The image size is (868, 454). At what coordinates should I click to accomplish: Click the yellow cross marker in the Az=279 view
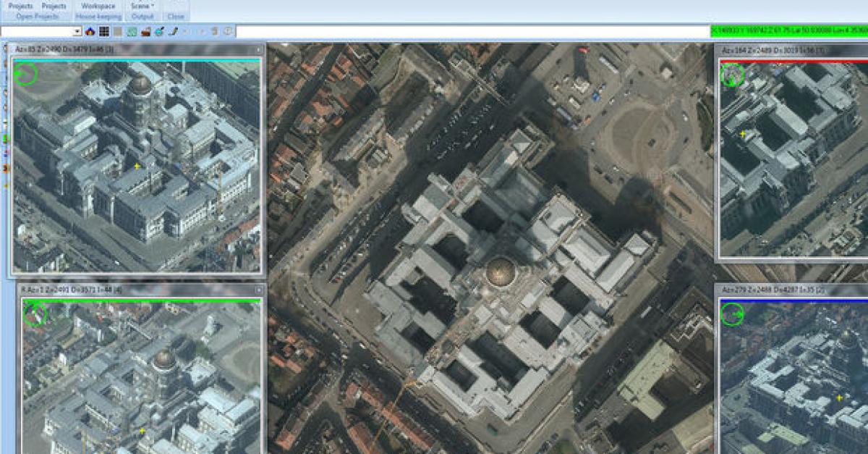[x=840, y=398]
